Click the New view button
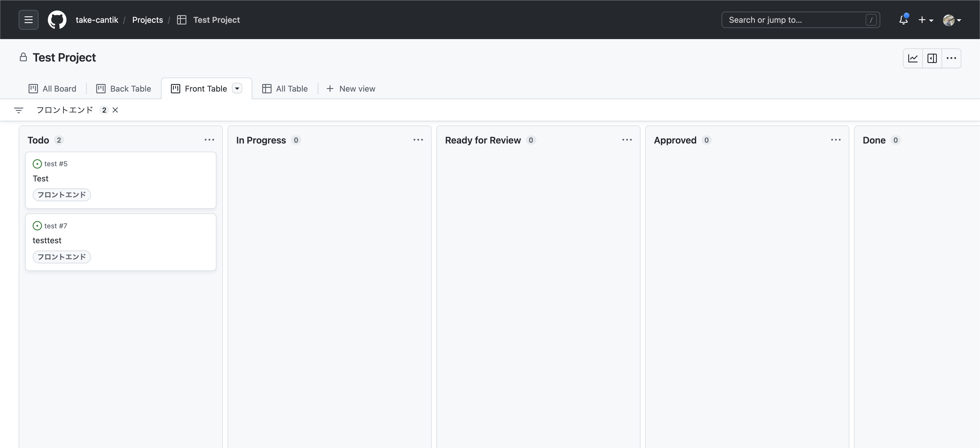The height and width of the screenshot is (448, 980). (351, 88)
